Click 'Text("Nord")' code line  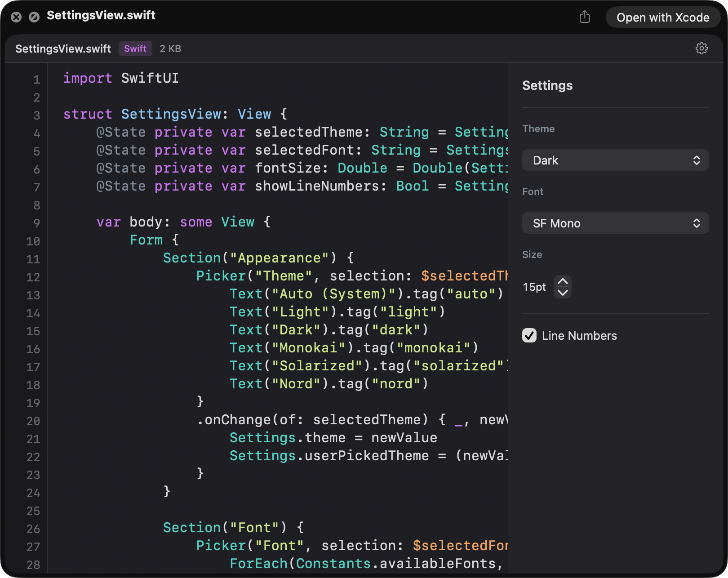coord(329,384)
